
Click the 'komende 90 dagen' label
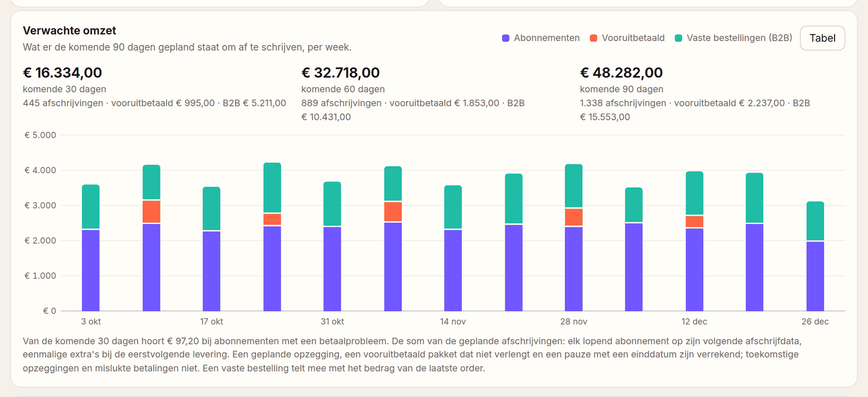coord(621,89)
